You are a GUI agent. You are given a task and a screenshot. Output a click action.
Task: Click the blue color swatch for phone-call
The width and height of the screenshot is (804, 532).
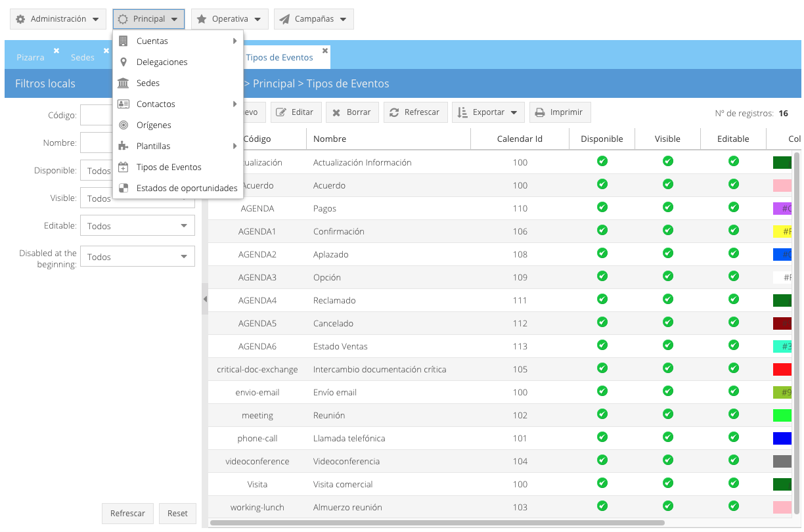(782, 438)
